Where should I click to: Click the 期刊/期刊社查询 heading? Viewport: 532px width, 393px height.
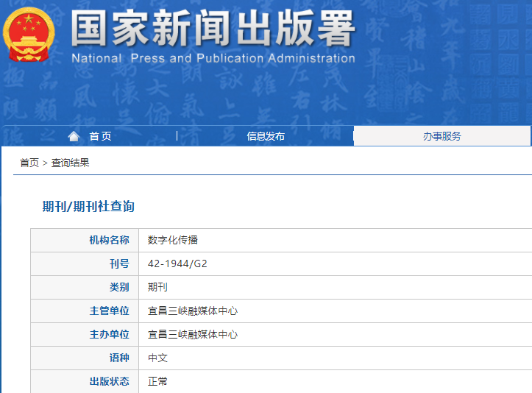point(88,207)
